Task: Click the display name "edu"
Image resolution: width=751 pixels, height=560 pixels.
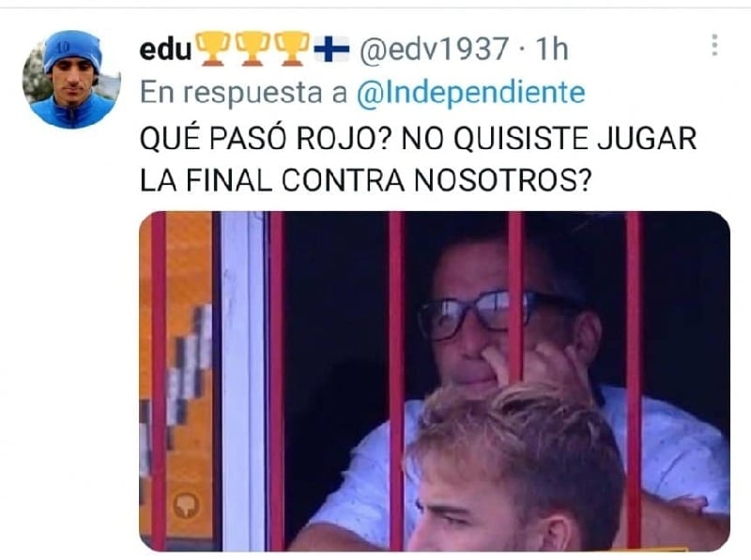Action: click(166, 50)
